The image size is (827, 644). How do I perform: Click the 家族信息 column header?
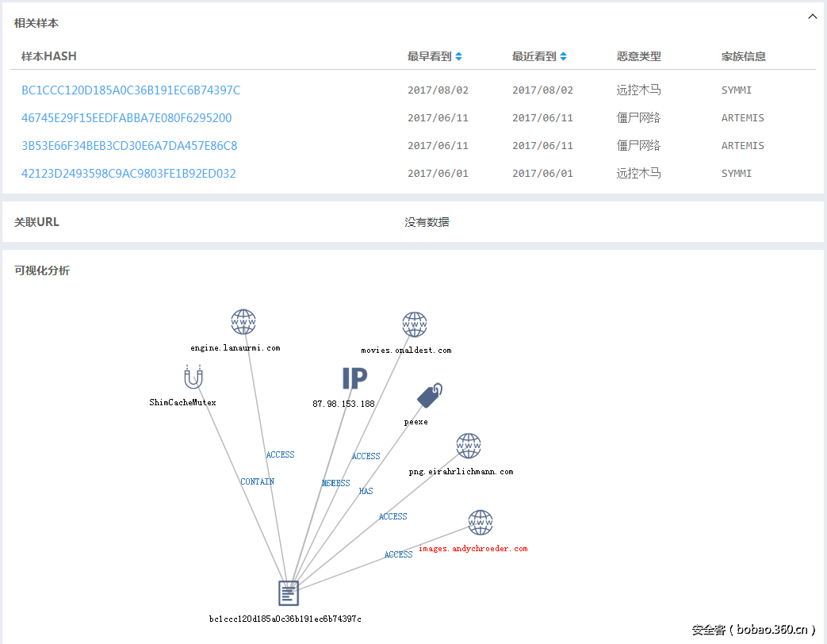coord(743,56)
